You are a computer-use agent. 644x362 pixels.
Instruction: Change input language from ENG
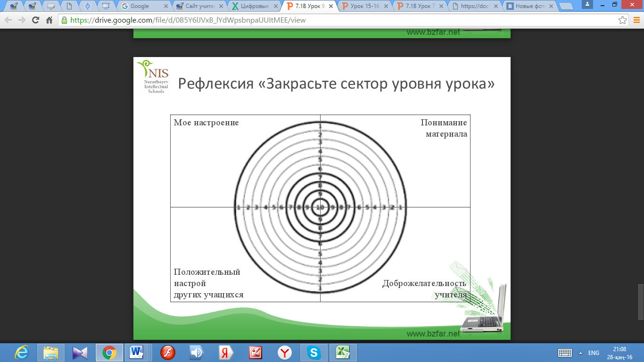coord(594,353)
